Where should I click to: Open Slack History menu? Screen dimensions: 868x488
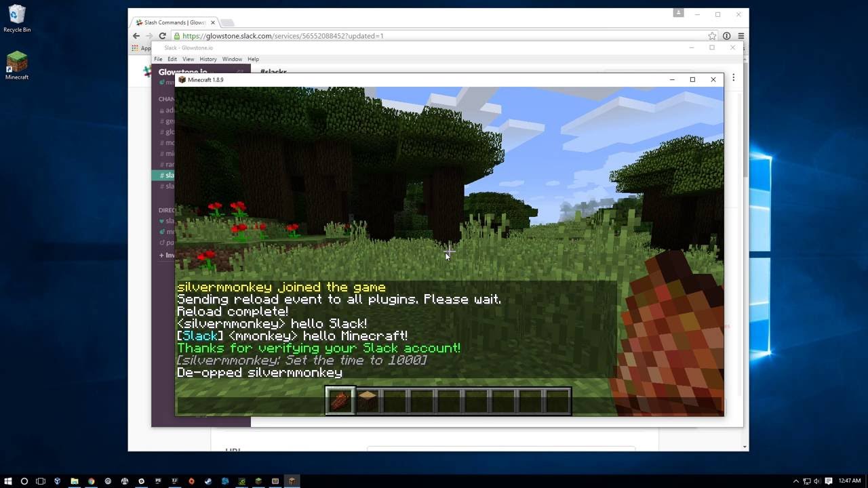click(x=208, y=59)
